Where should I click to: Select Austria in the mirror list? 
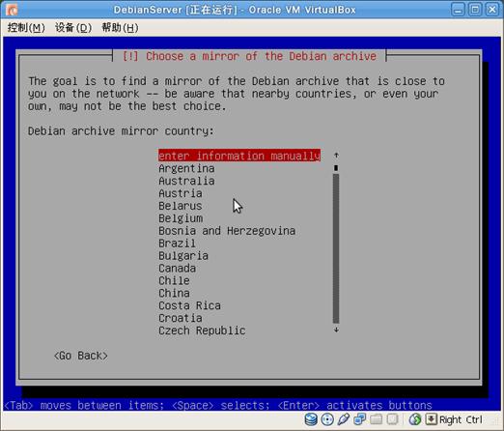pyautogui.click(x=181, y=193)
